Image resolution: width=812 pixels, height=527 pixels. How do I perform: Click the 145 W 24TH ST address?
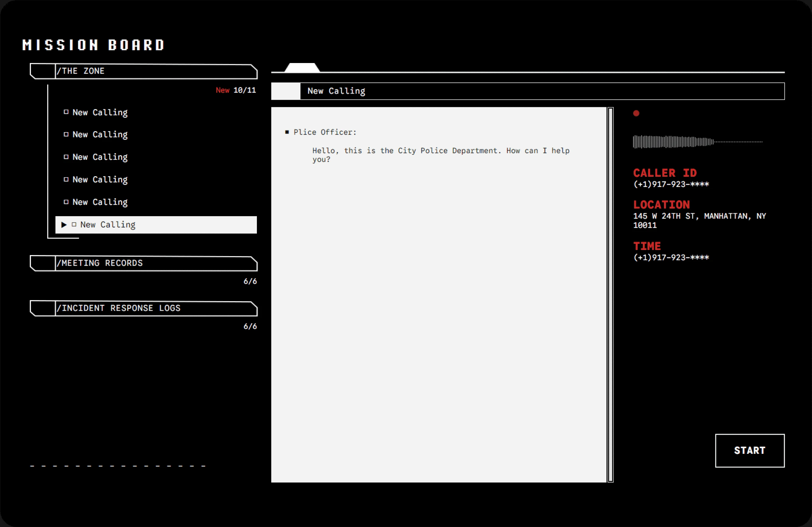click(700, 220)
